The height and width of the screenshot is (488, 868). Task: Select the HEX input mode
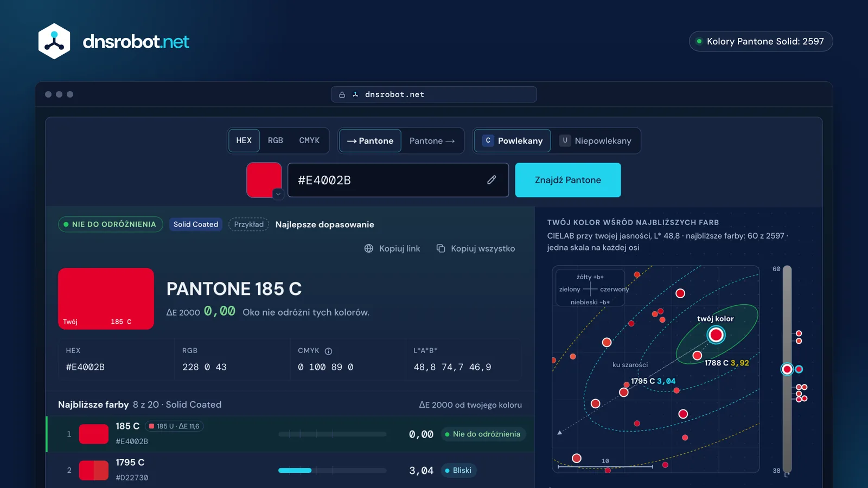(x=244, y=140)
